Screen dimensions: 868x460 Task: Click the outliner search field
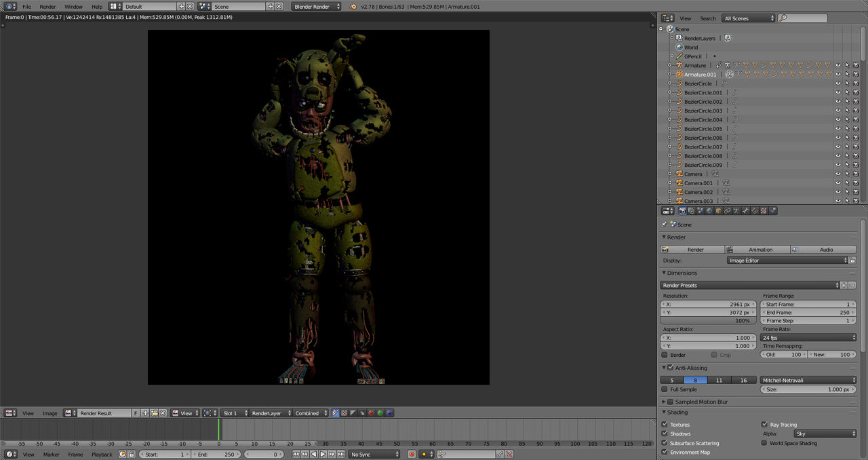point(803,18)
